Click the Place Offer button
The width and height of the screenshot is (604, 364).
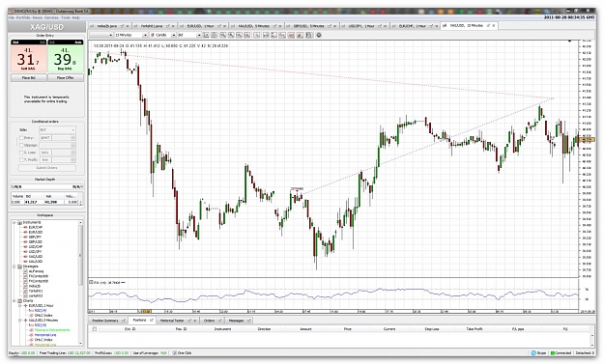pos(66,78)
